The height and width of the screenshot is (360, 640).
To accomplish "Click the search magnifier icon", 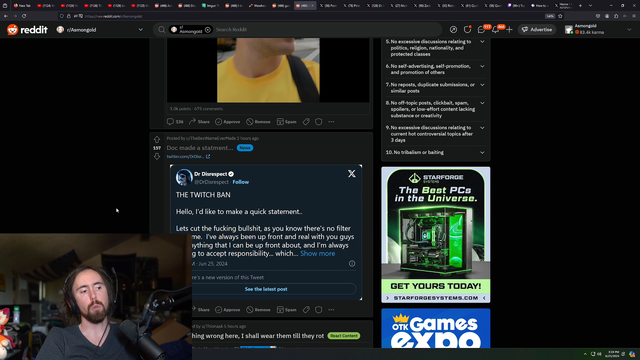I will point(162,29).
